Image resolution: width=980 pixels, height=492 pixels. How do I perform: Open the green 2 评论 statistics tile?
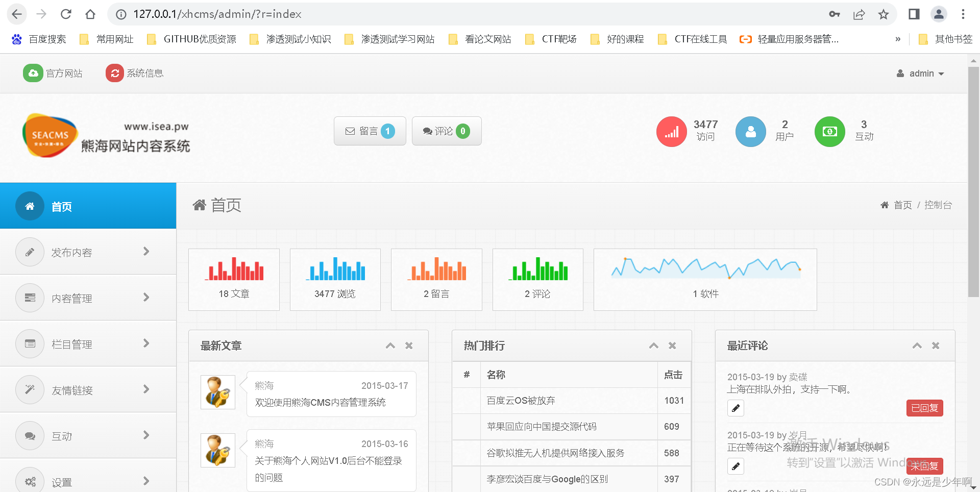pyautogui.click(x=537, y=280)
